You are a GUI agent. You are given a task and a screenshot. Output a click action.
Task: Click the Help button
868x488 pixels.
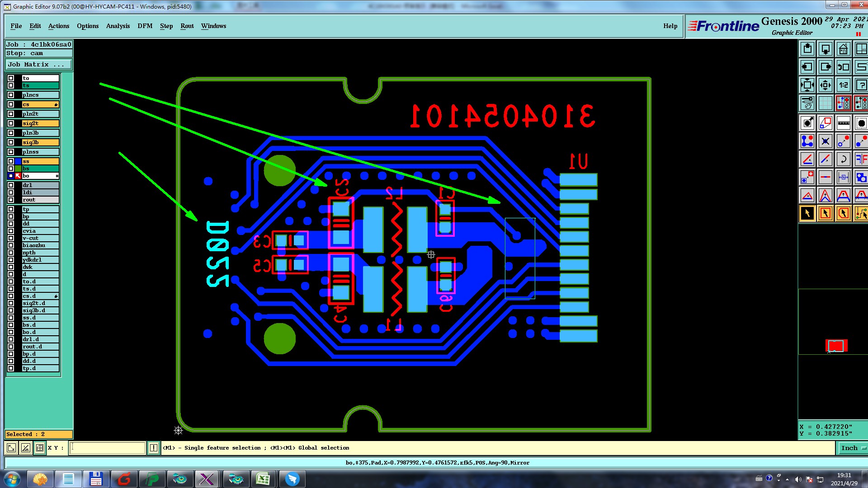(670, 26)
